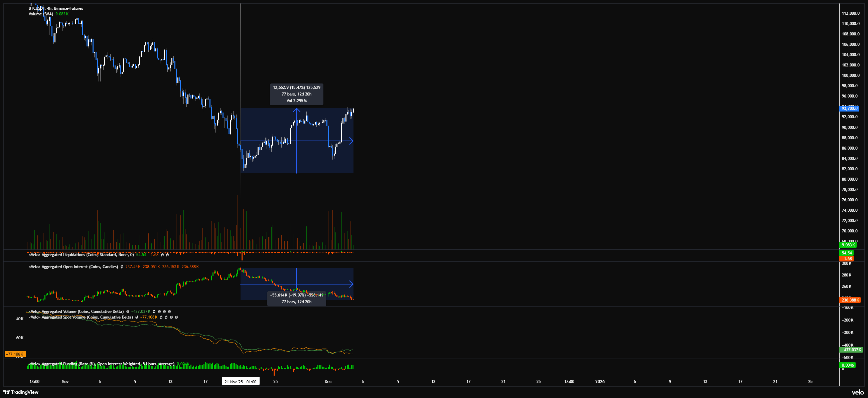The height and width of the screenshot is (398, 868).
Task: Select the Volume (SMA) indicator legend
Action: pyautogui.click(x=41, y=14)
